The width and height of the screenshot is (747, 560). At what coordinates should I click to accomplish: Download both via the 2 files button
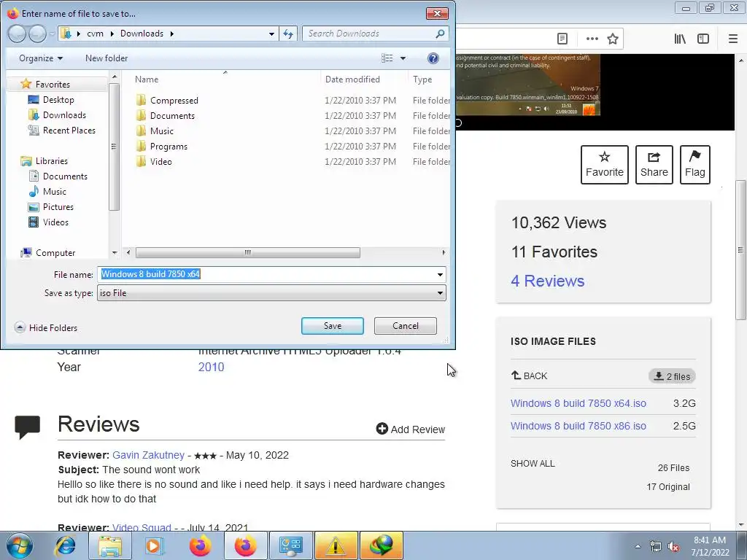pyautogui.click(x=672, y=376)
